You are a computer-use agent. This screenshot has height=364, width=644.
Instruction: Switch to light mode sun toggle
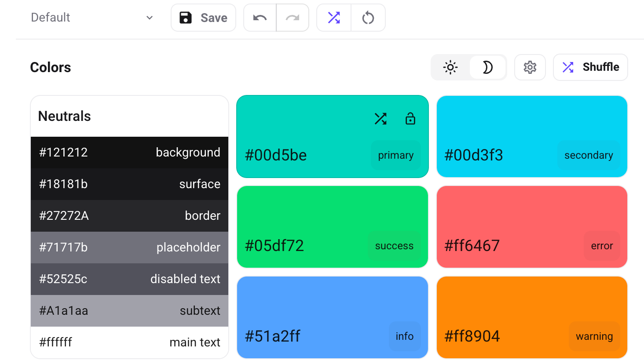coord(450,67)
